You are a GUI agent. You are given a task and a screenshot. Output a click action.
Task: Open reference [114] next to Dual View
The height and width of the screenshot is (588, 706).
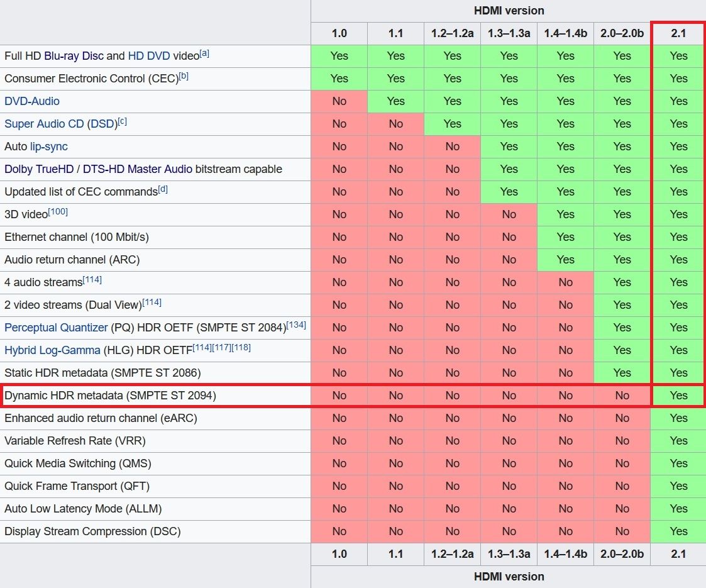point(152,302)
